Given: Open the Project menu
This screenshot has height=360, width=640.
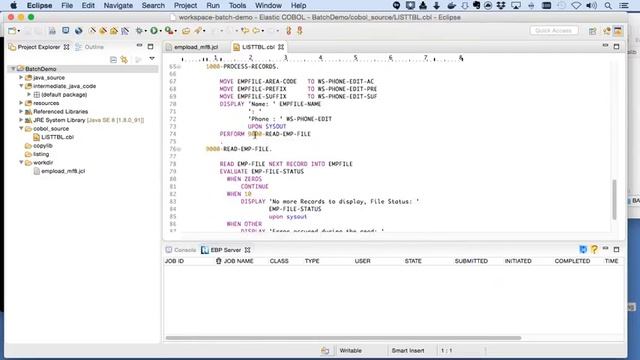Looking at the screenshot, I should 185,6.
